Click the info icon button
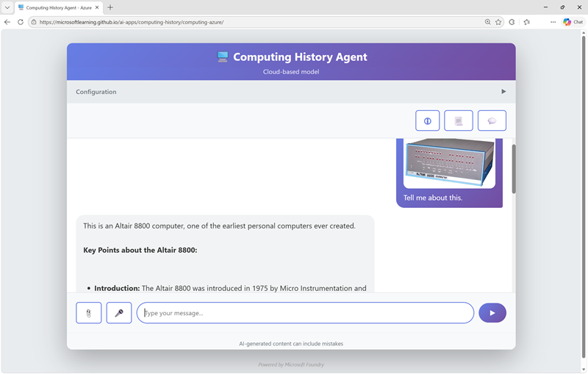 pyautogui.click(x=427, y=121)
